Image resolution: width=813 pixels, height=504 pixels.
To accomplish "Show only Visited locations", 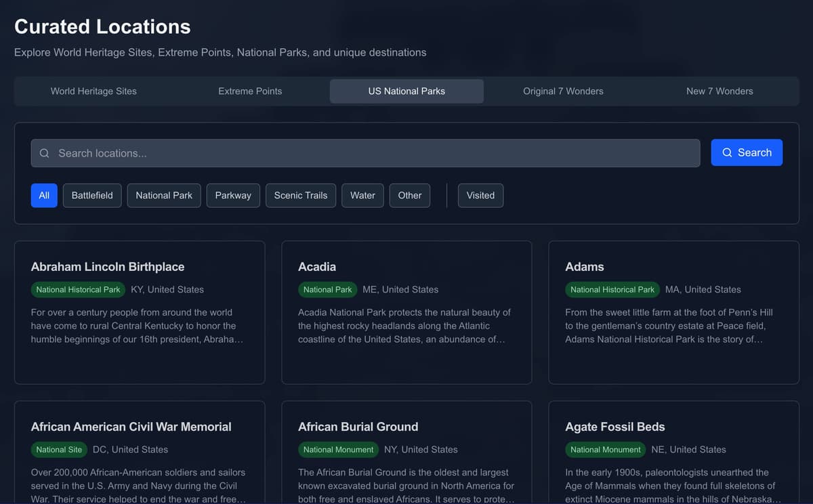I will (480, 195).
